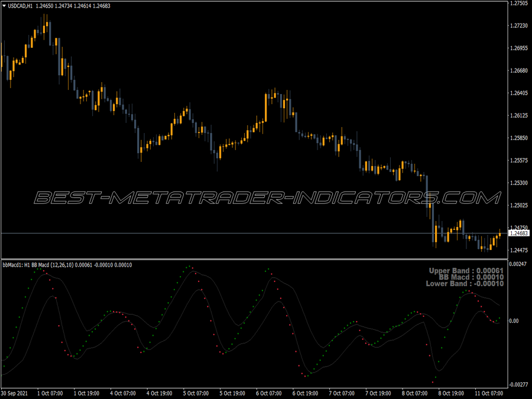
Task: Select the current price label 1.24683
Action: click(519, 233)
